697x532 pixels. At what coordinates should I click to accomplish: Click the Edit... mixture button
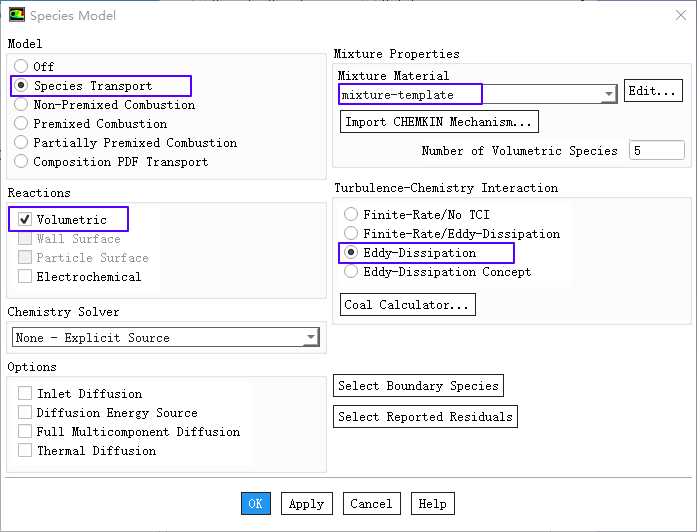pos(653,92)
